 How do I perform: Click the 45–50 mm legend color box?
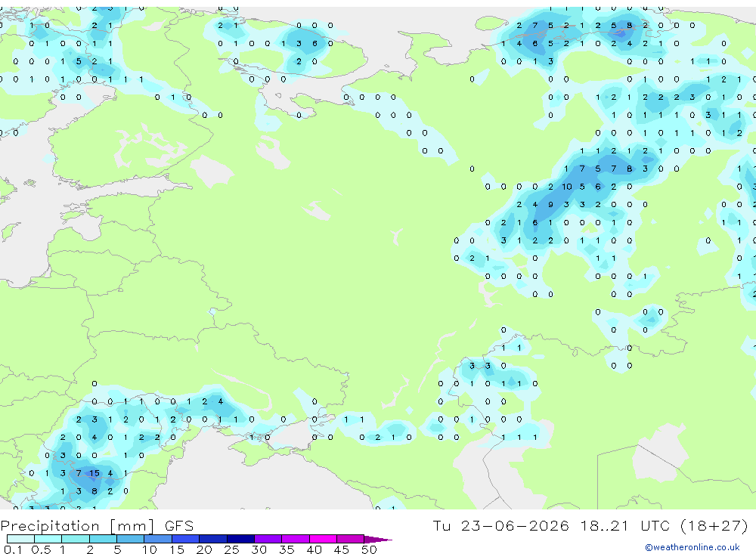coord(351,539)
